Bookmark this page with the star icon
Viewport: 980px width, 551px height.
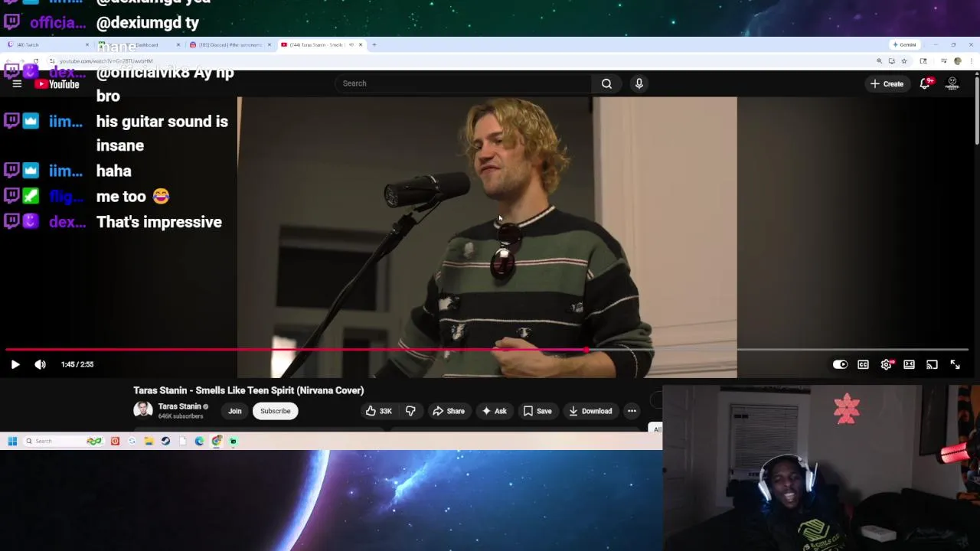click(x=903, y=60)
